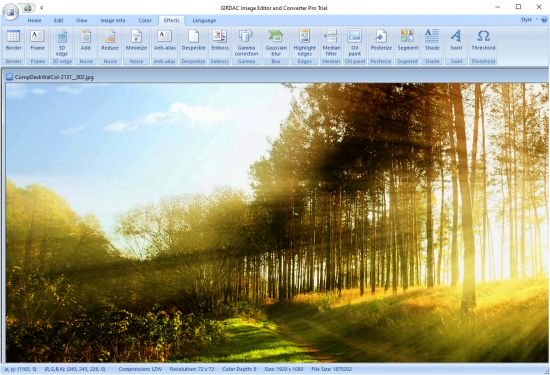Use the Despeckle filter
This screenshot has height=375, width=550.
[193, 41]
